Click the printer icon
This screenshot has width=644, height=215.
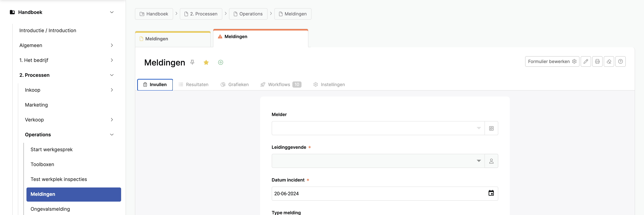point(597,61)
